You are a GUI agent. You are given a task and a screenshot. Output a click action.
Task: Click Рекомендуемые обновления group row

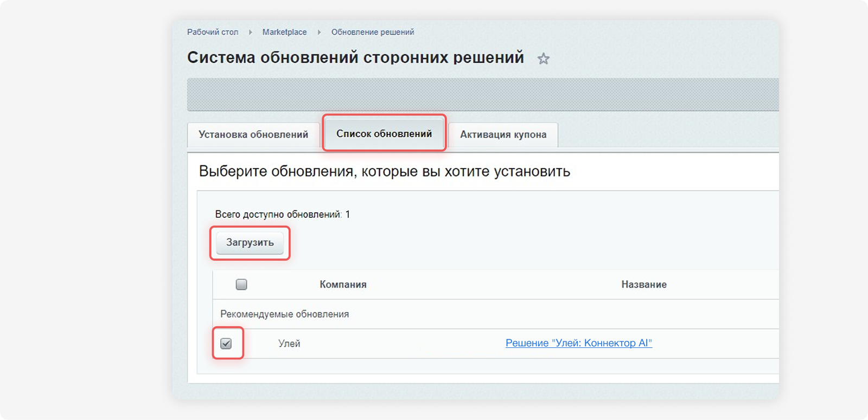[x=496, y=314]
